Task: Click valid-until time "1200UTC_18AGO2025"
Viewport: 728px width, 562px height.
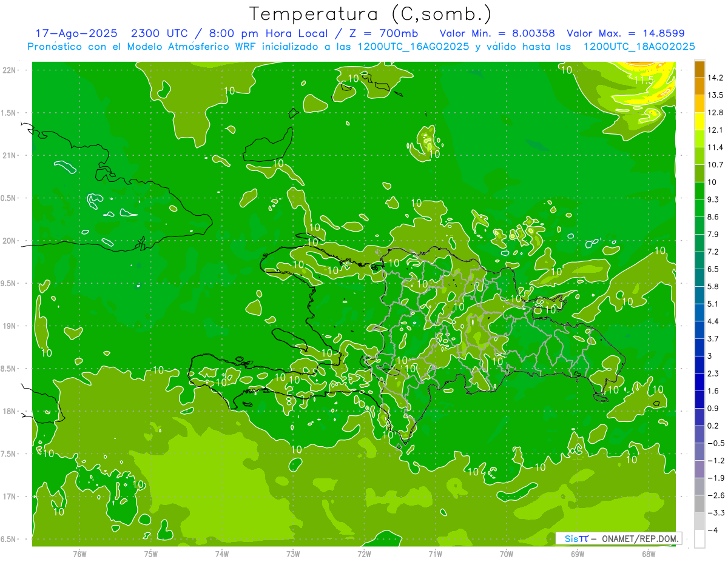Action: [639, 47]
